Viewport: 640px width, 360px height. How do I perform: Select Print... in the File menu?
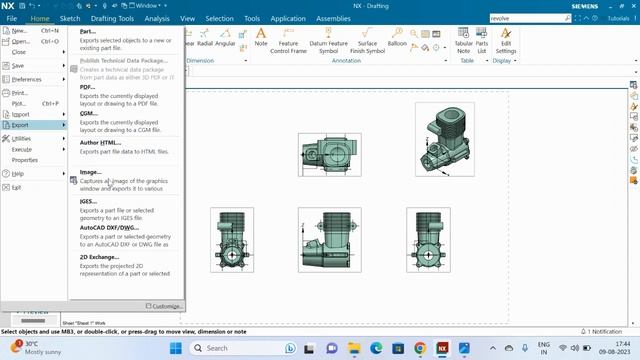(34, 93)
